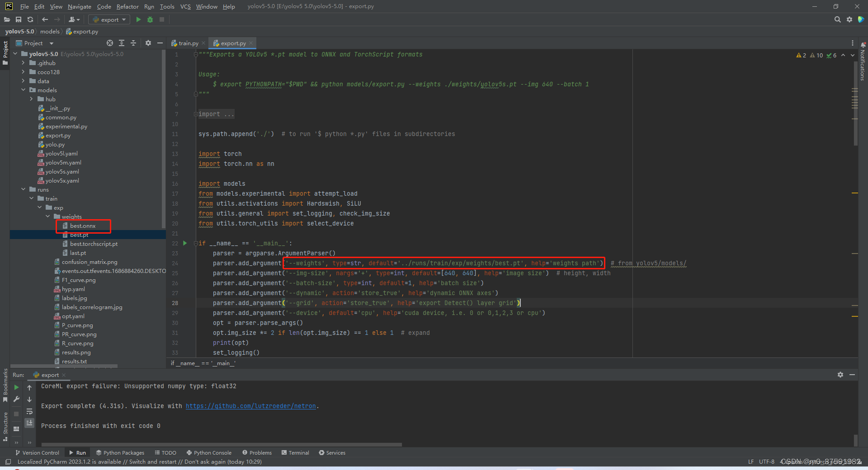Start debugging with the bug icon
Screen dimensions: 868x470
(150, 19)
